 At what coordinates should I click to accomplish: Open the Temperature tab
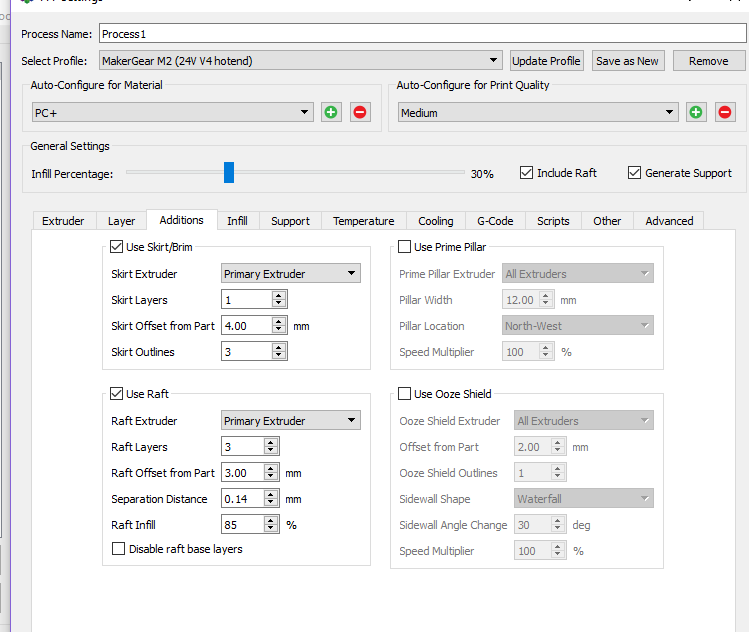click(363, 221)
